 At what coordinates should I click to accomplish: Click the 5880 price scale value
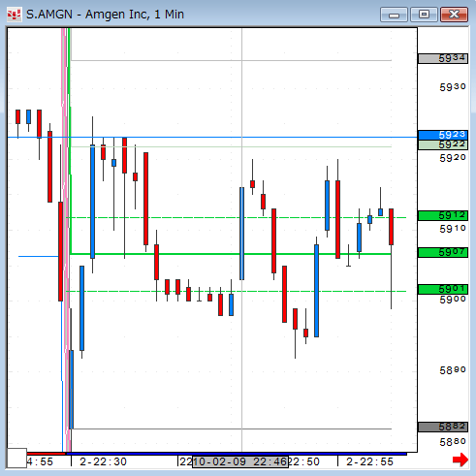[453, 441]
